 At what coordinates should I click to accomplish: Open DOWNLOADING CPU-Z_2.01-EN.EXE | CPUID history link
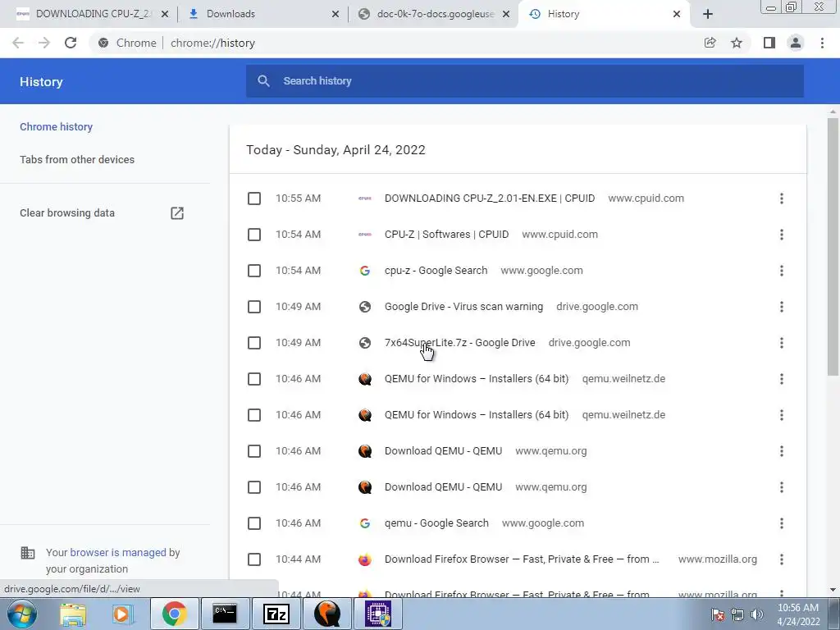pos(490,199)
